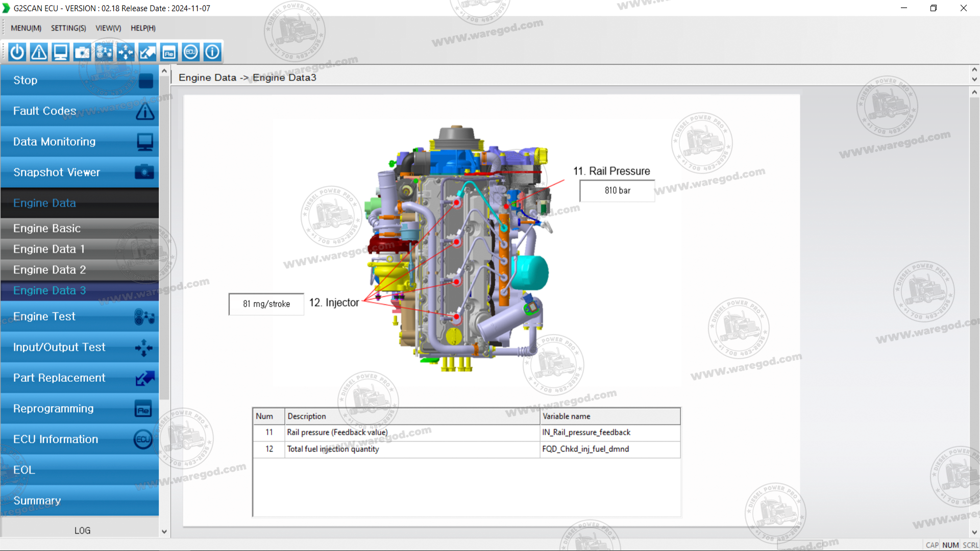Click the Rail Pressure value field
980x551 pixels.
pos(617,191)
